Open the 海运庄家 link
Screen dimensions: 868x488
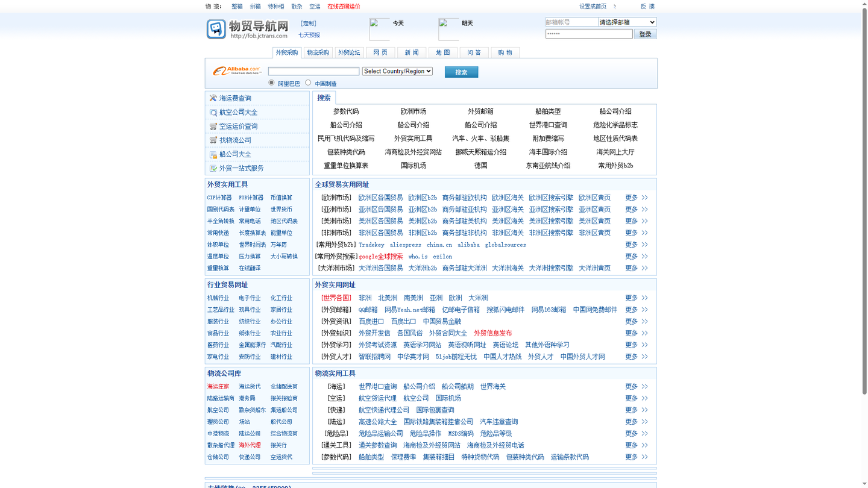218,387
